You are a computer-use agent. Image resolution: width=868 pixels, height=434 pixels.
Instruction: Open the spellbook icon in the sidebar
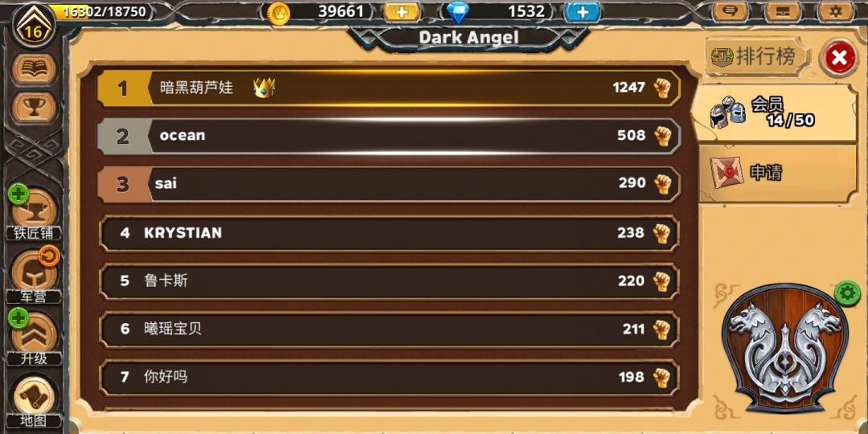(x=35, y=68)
